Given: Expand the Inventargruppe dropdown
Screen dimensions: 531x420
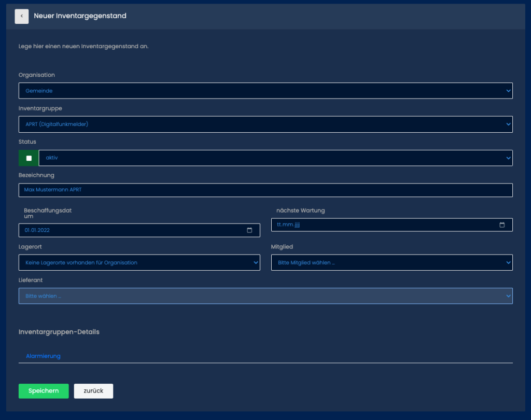Looking at the screenshot, I should (265, 124).
